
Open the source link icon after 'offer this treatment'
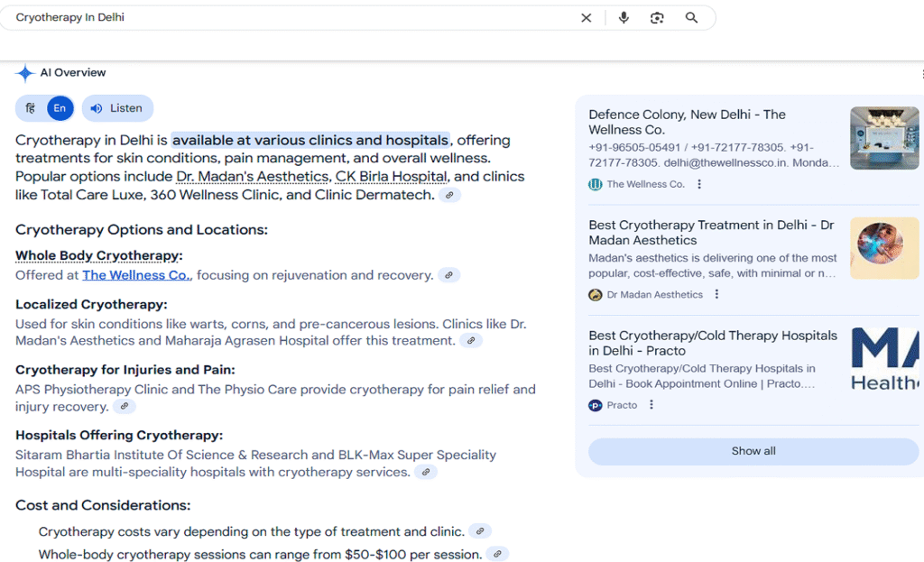(471, 340)
